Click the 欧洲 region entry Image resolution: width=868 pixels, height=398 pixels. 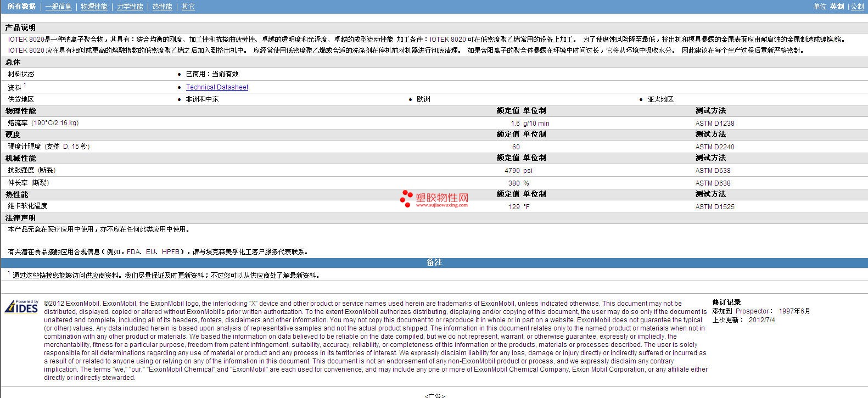423,99
